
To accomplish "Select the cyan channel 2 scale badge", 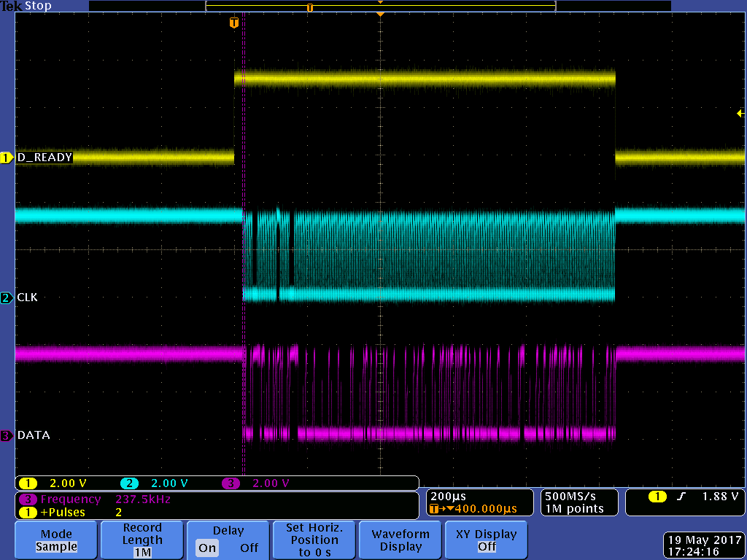I will (x=130, y=483).
